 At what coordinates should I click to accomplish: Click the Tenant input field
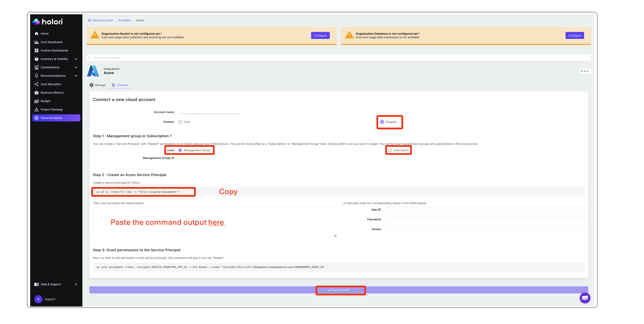484,231
